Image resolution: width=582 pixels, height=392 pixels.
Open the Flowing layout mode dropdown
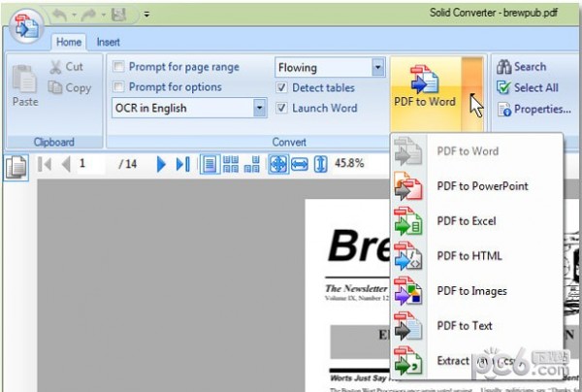(378, 68)
